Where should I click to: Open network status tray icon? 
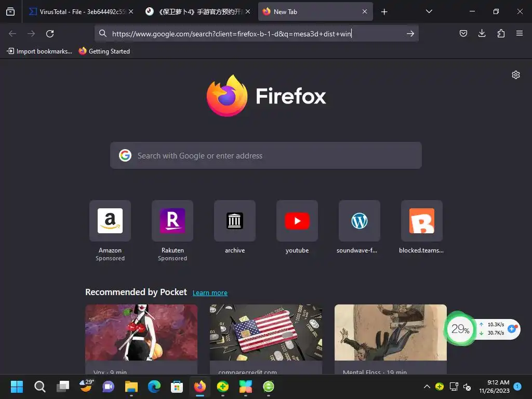454,387
